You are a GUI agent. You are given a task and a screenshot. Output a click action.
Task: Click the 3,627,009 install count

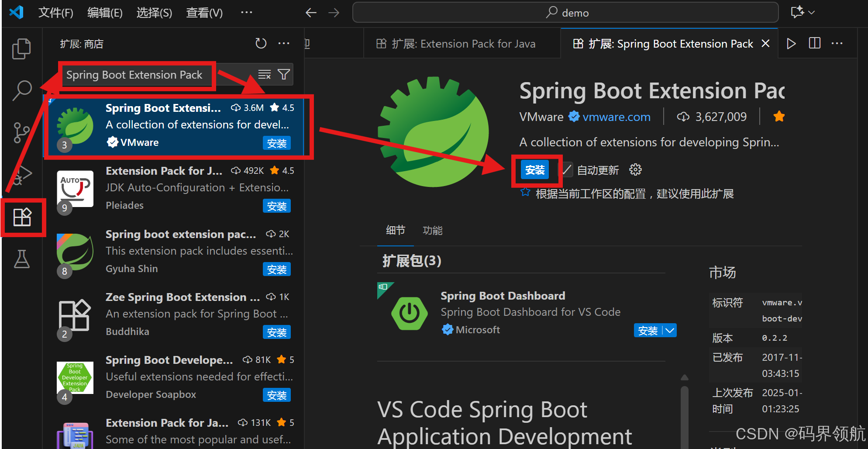click(x=721, y=117)
